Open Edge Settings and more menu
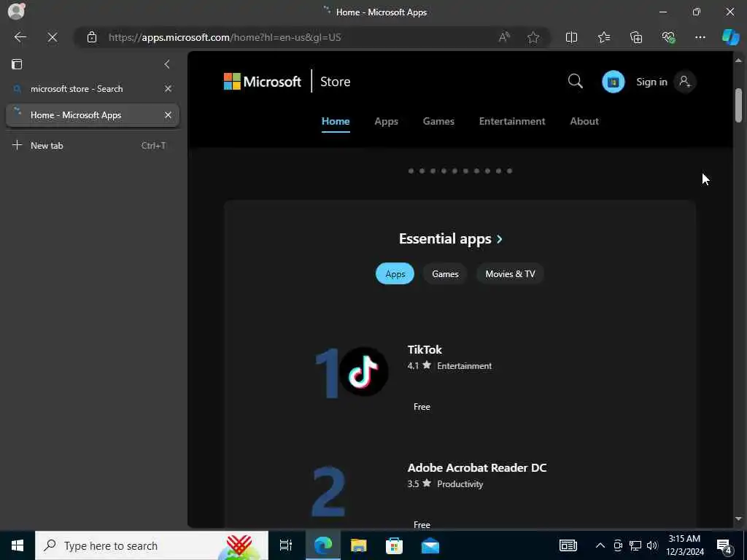Screen dimensions: 747x560 point(700,37)
